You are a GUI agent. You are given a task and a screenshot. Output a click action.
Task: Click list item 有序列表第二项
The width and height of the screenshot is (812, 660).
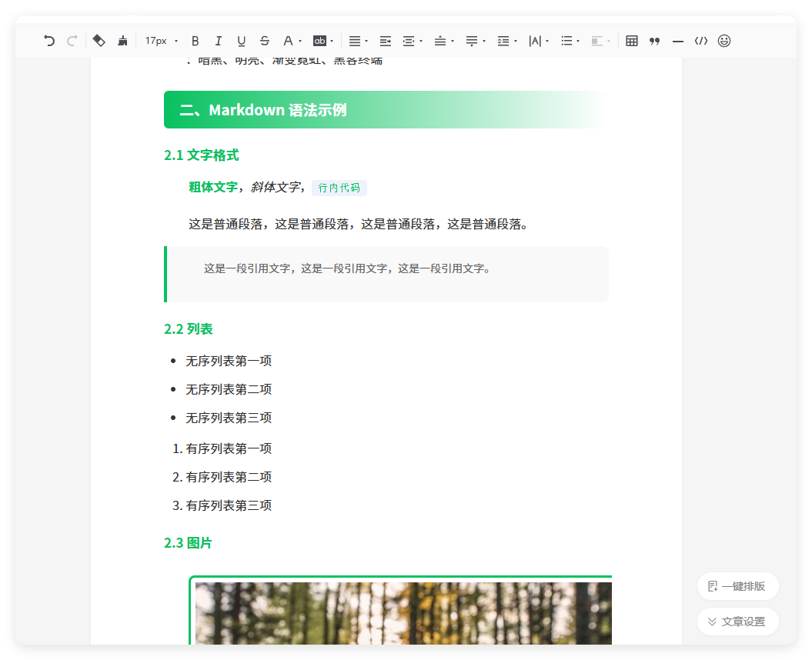coord(229,477)
